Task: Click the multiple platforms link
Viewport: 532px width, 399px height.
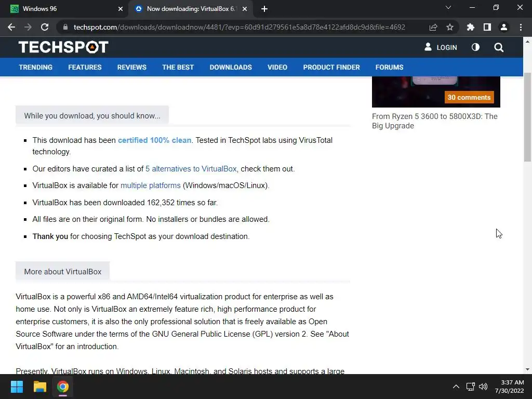Action: tap(150, 185)
